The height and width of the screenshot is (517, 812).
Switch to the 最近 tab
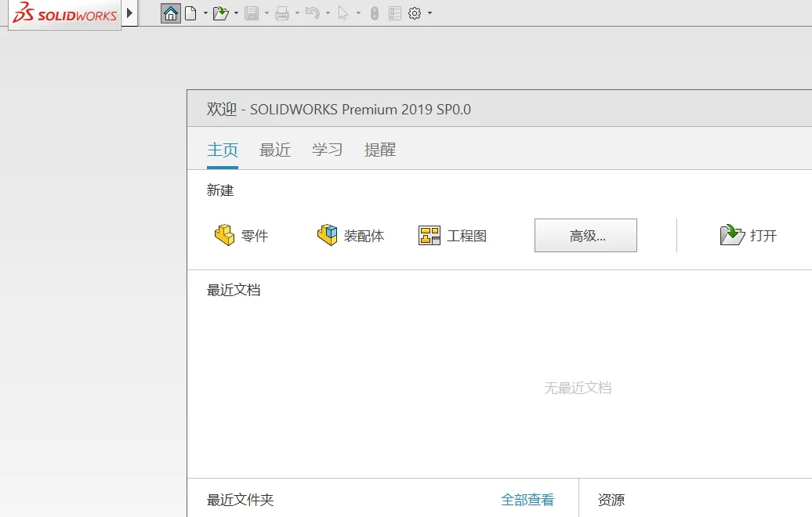275,150
